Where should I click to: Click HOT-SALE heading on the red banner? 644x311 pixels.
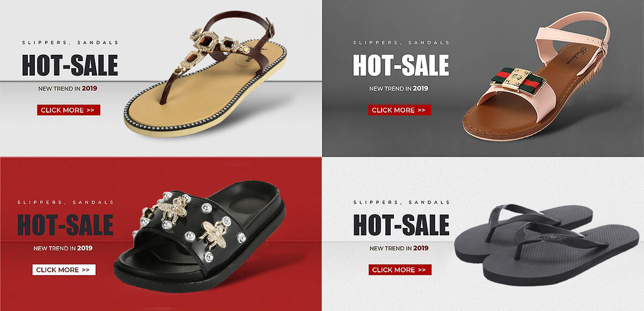click(x=65, y=225)
